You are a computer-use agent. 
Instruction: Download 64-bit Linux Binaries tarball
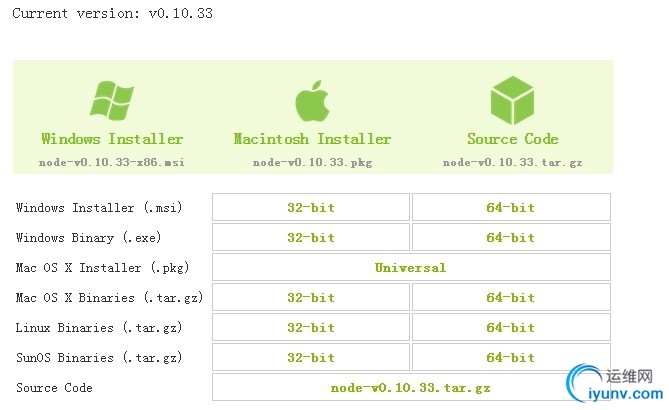point(511,327)
